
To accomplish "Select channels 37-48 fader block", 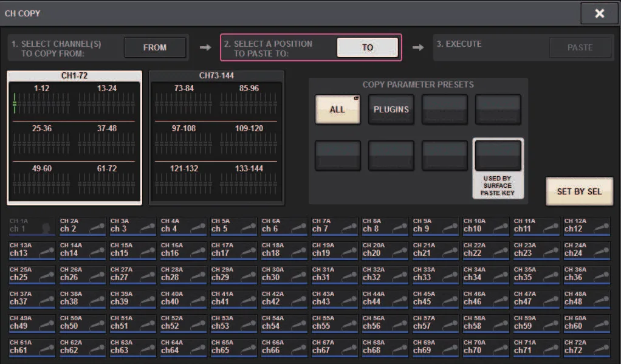I will click(x=106, y=140).
